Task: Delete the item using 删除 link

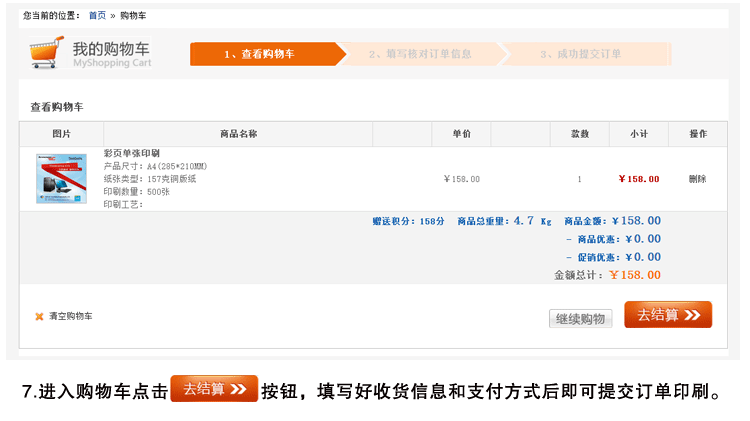Action: pyautogui.click(x=697, y=179)
